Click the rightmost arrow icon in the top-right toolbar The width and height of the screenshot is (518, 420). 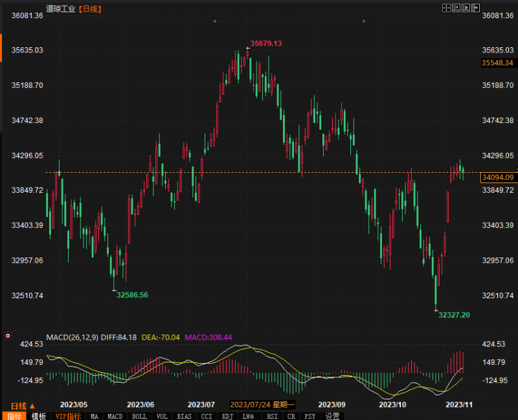[476, 7]
